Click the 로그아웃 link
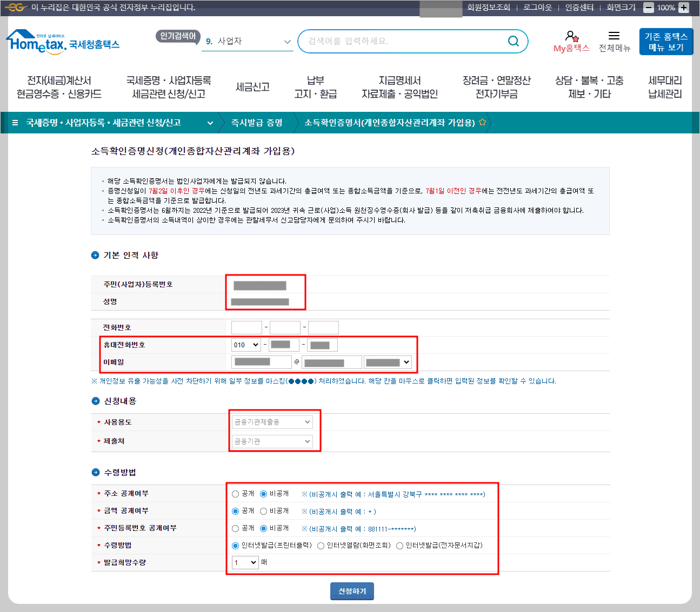 [537, 8]
